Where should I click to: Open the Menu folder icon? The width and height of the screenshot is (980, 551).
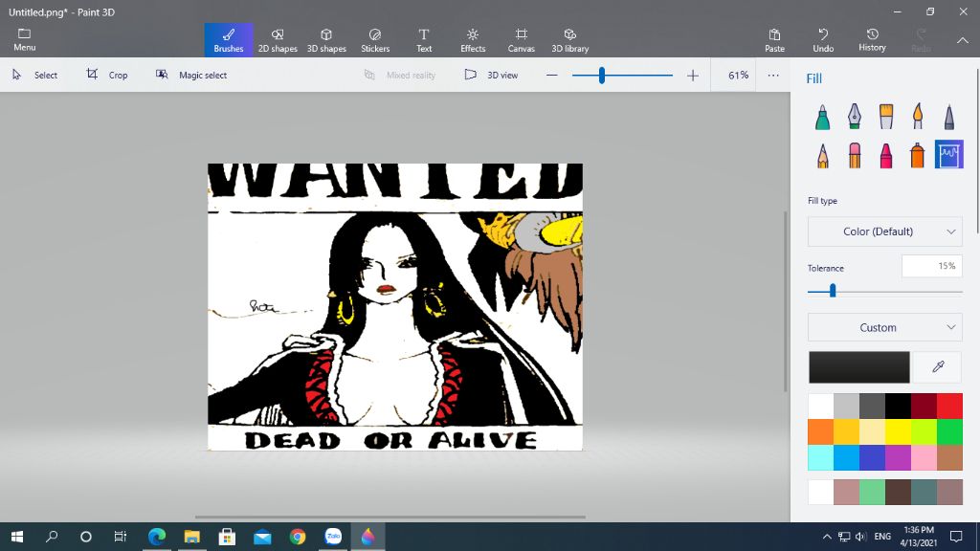pyautogui.click(x=24, y=39)
